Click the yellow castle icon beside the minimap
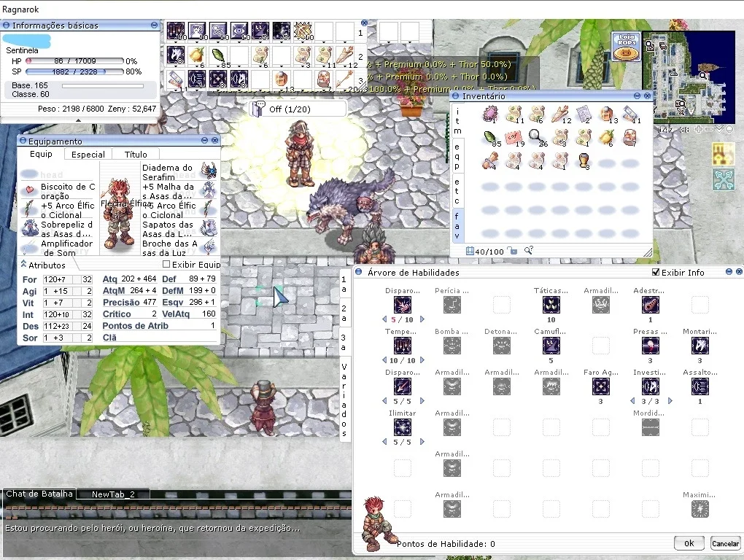The image size is (744, 560). point(723,155)
